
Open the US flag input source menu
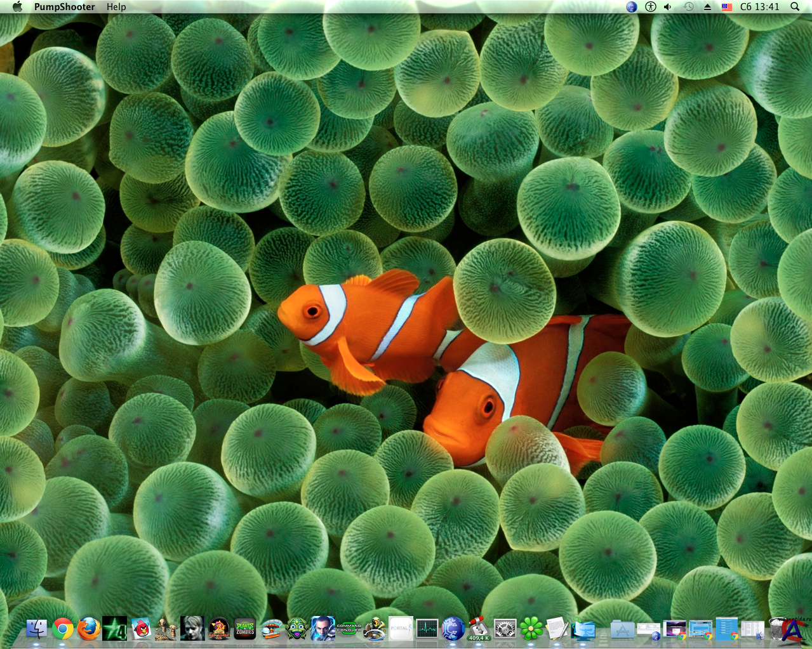click(x=727, y=7)
